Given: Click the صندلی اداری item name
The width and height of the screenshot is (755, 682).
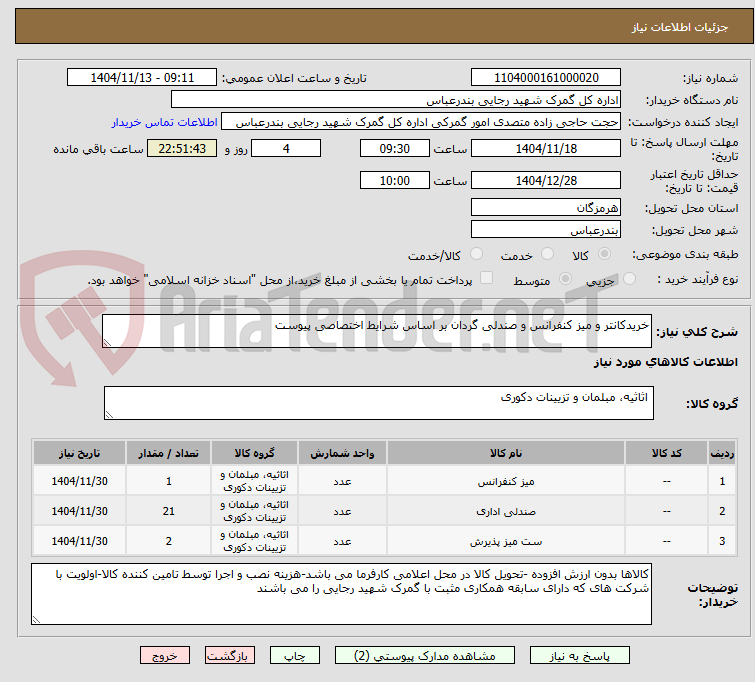Looking at the screenshot, I should [x=506, y=512].
